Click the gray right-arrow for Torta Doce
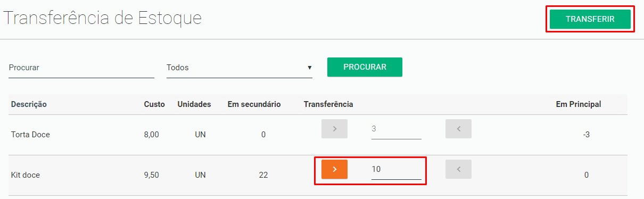The width and height of the screenshot is (644, 199). pyautogui.click(x=334, y=129)
